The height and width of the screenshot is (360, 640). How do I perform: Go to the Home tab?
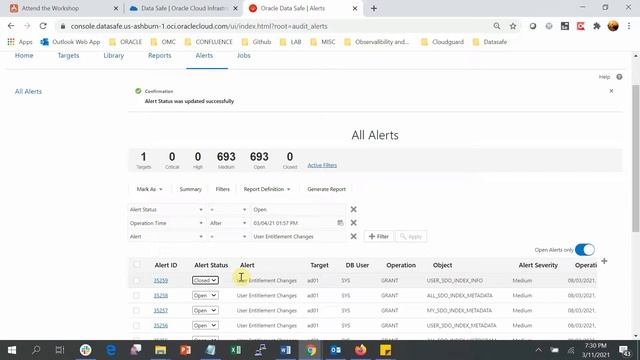point(24,56)
